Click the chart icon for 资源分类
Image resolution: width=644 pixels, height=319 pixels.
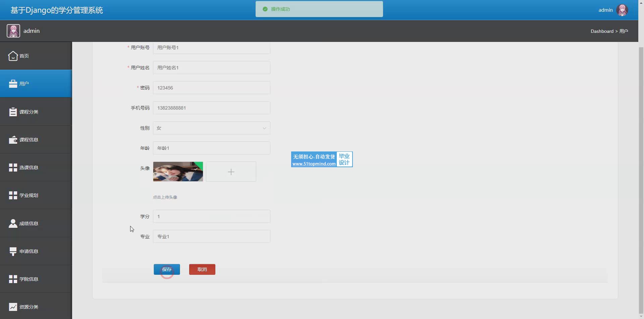(13, 307)
